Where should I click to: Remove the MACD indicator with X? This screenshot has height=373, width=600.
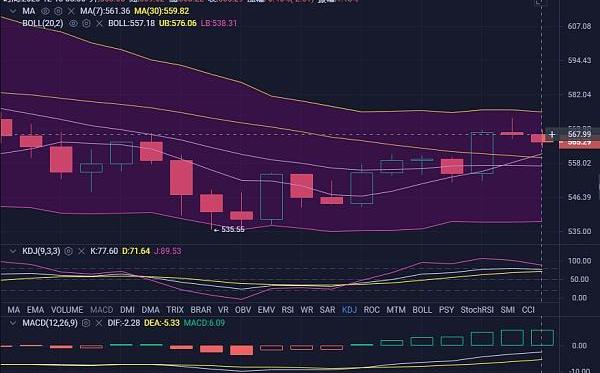99,323
